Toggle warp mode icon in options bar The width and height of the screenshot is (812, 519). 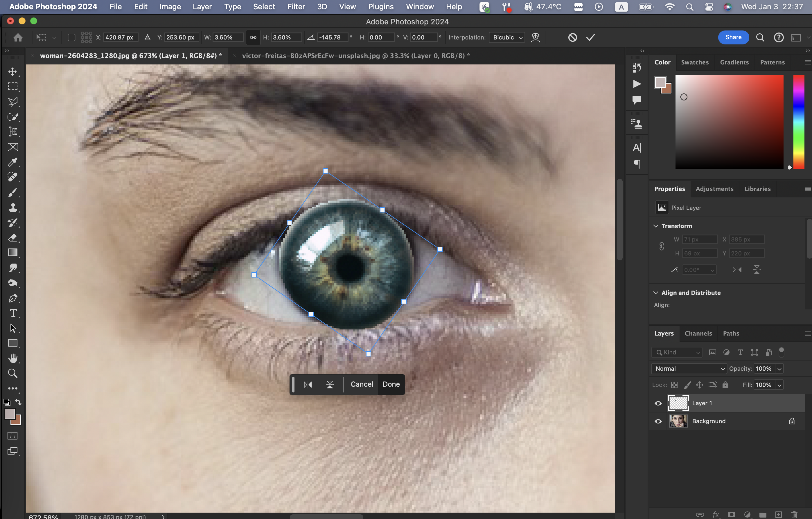click(535, 37)
